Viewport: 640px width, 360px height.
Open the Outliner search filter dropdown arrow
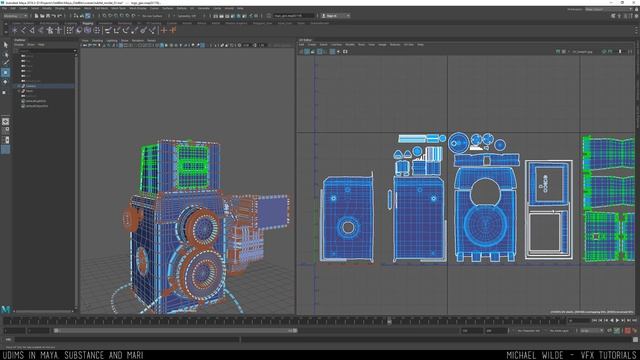pyautogui.click(x=75, y=51)
